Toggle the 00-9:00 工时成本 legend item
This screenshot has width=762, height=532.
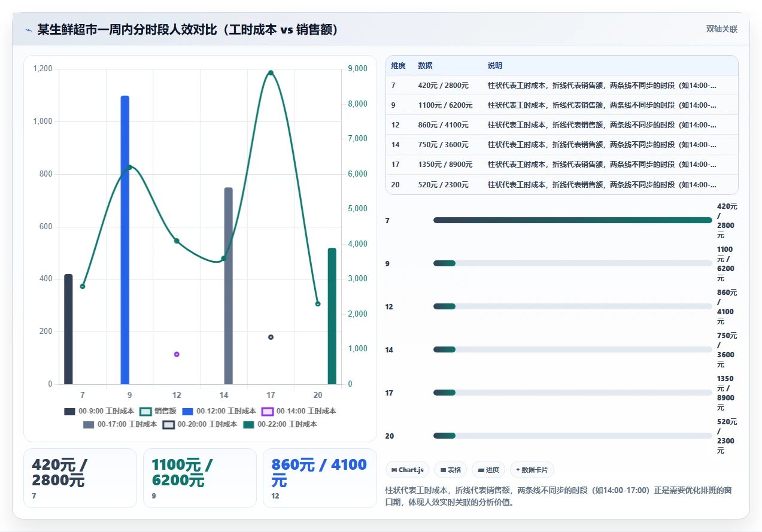coord(99,411)
